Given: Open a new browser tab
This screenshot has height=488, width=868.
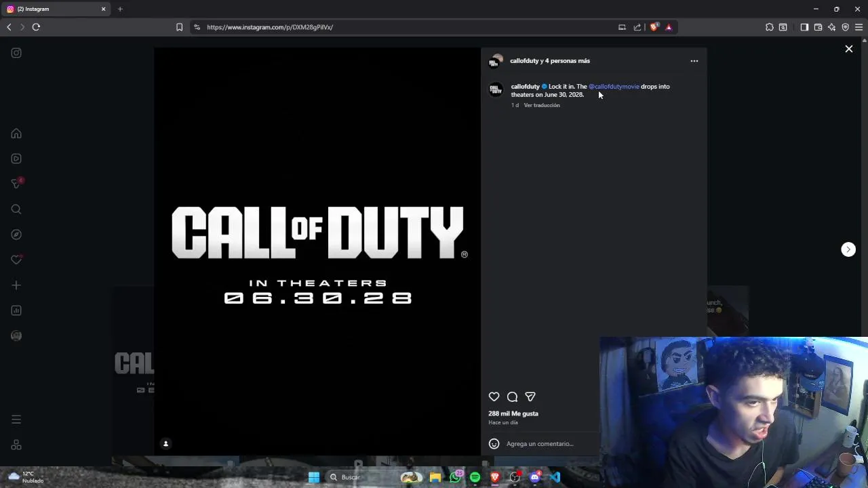Looking at the screenshot, I should pos(120,9).
